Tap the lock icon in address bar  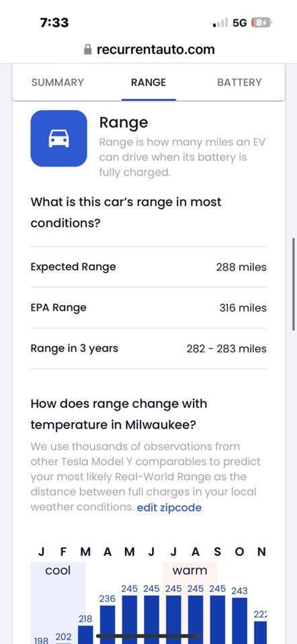tap(88, 50)
